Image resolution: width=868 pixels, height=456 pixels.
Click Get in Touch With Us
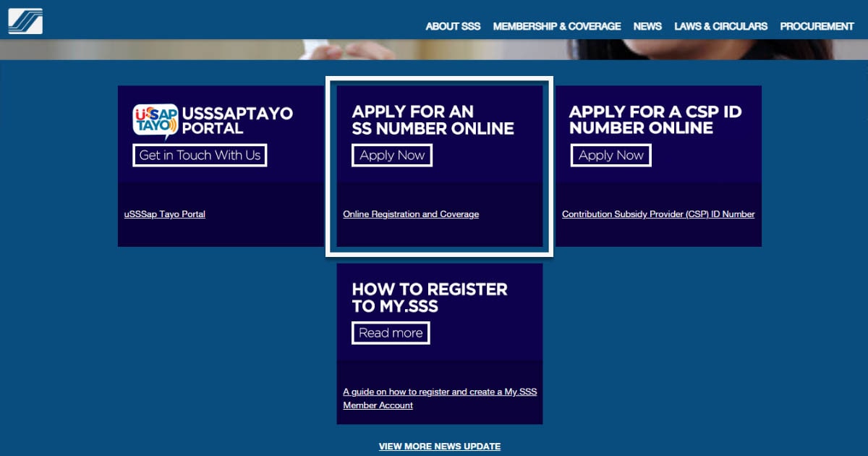(x=200, y=155)
